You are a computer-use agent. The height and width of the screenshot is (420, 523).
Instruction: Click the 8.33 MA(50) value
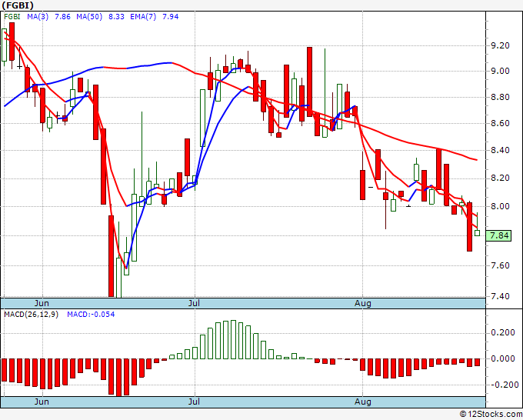[x=116, y=17]
